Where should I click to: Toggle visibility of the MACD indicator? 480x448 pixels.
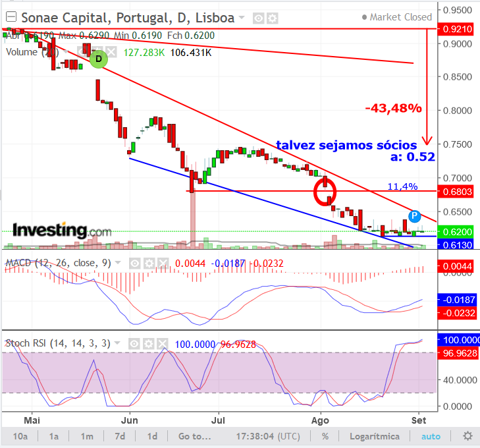click(135, 263)
